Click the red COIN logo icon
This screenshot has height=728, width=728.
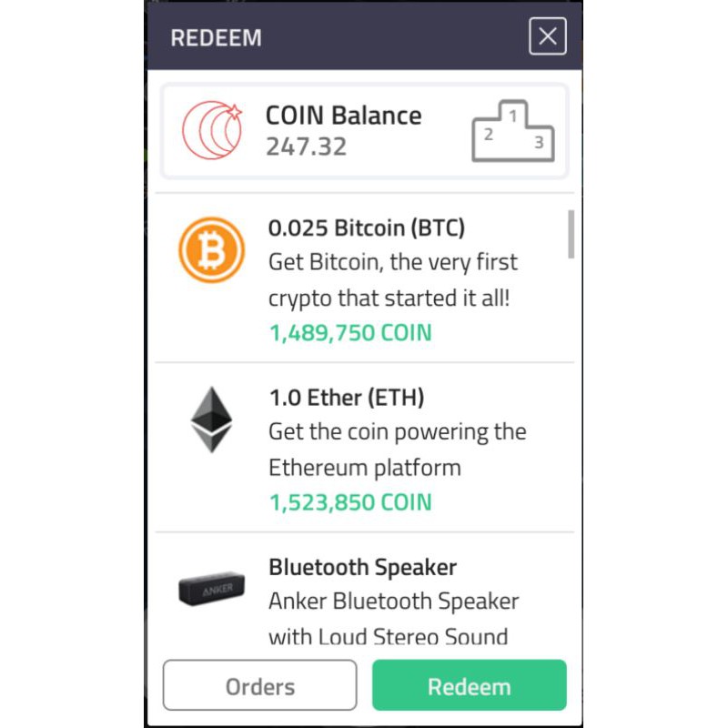click(x=212, y=130)
